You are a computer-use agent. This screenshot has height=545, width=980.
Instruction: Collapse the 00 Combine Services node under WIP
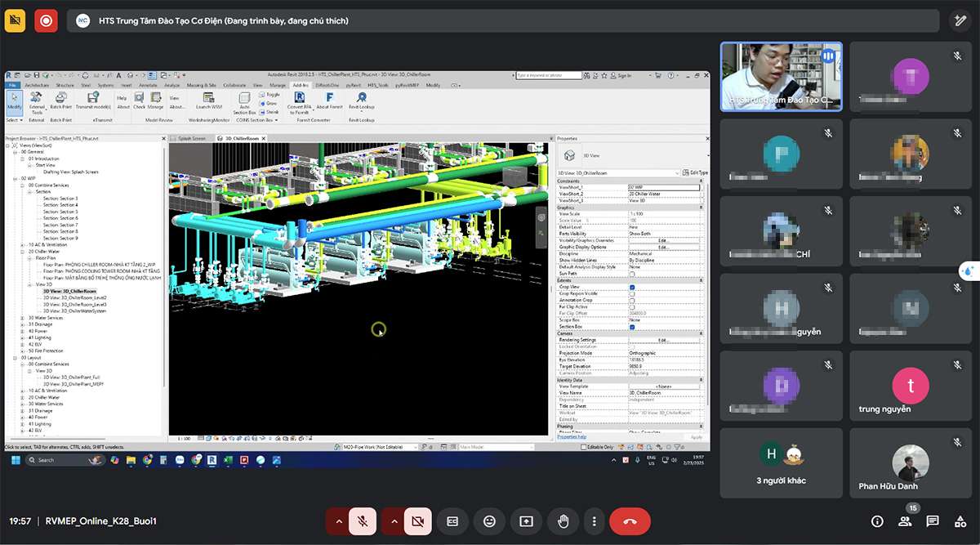click(x=23, y=185)
